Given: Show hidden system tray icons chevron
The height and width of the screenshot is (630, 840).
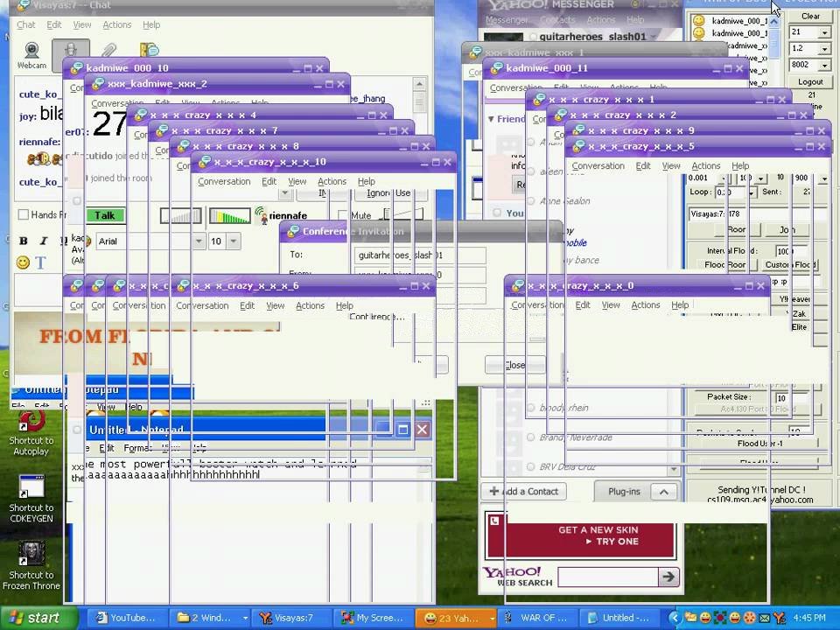Looking at the screenshot, I should pos(674,618).
